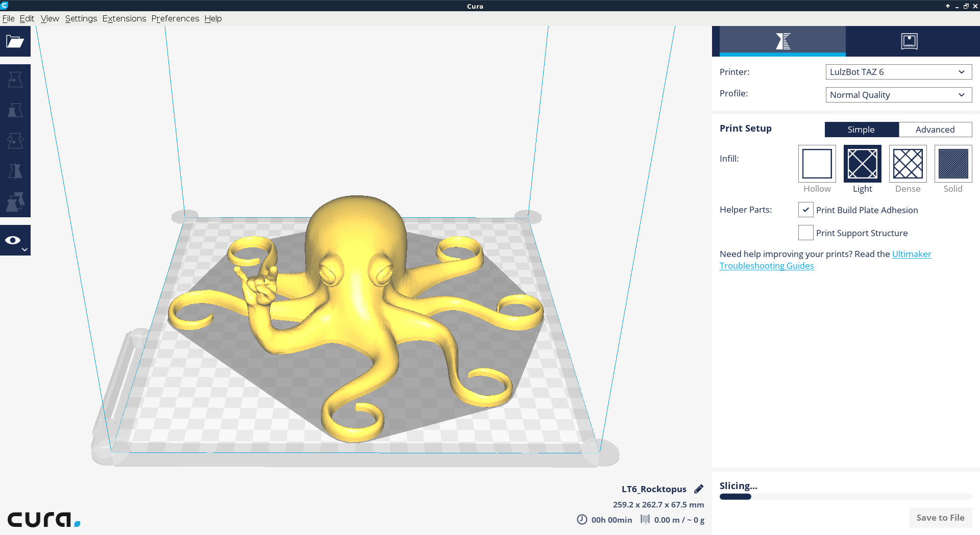The width and height of the screenshot is (980, 535).
Task: Click the pencil icon to rename LT6_Rocktopus
Action: coord(699,489)
